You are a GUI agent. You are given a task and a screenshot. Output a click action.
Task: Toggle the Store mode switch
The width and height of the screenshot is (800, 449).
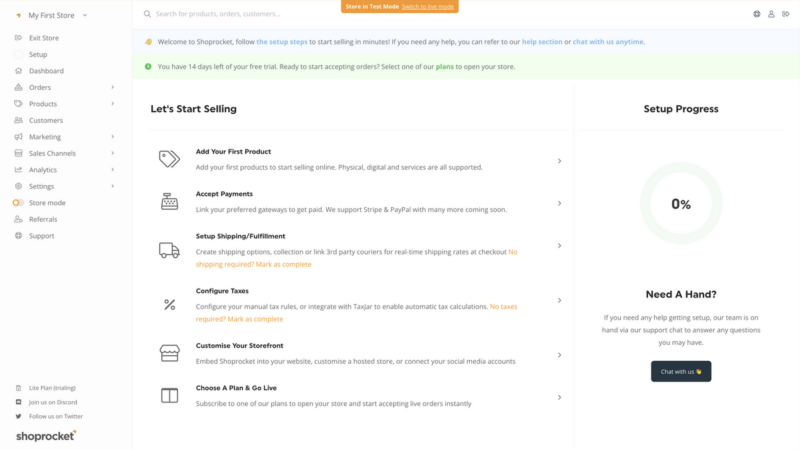18,203
